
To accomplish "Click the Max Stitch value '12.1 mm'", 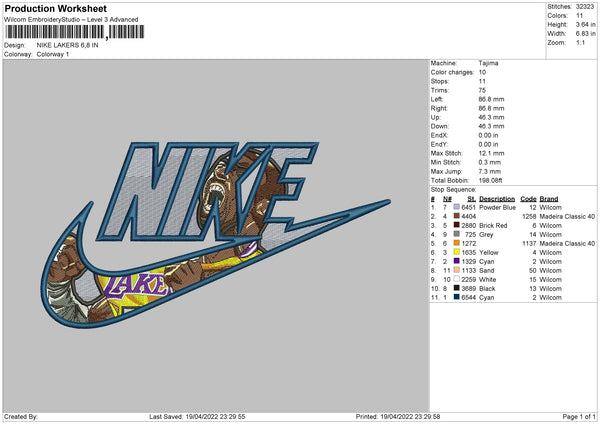I will click(491, 153).
